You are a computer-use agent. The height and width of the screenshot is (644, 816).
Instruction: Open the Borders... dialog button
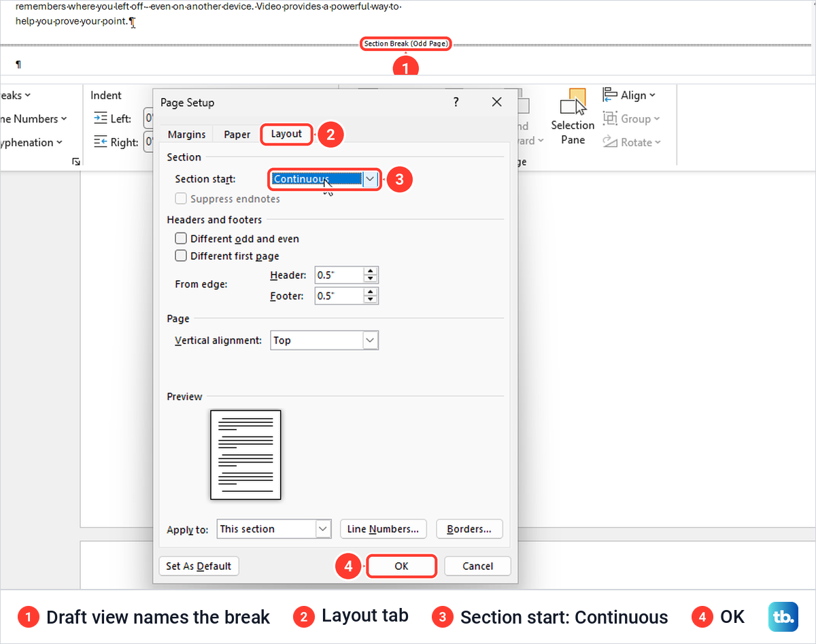[469, 528]
